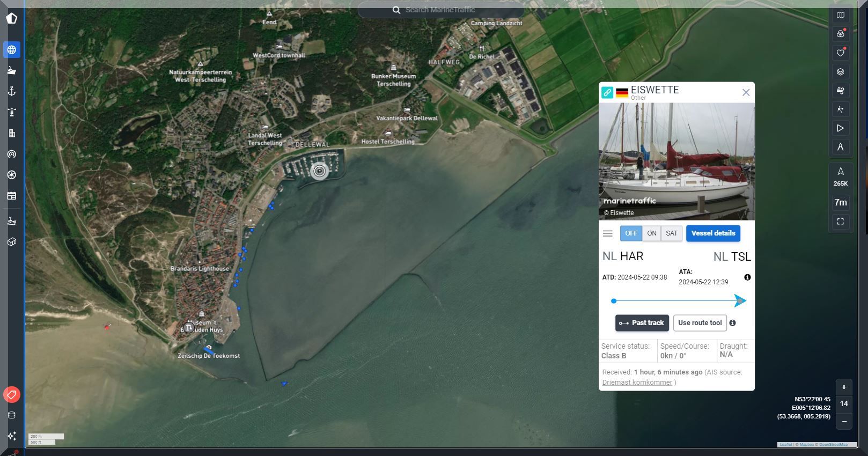Select the SAT tracking option

coord(672,233)
